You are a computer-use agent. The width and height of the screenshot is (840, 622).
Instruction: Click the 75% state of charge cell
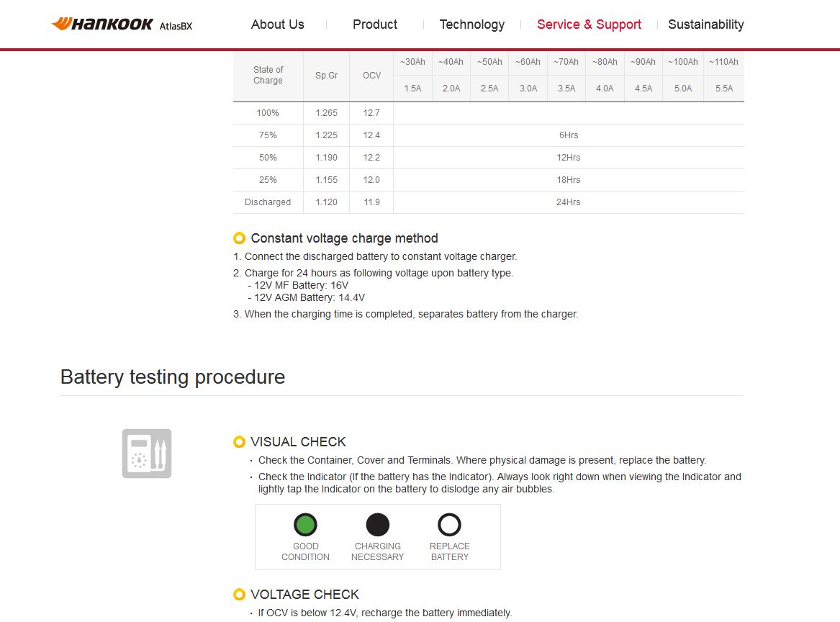pyautogui.click(x=268, y=135)
